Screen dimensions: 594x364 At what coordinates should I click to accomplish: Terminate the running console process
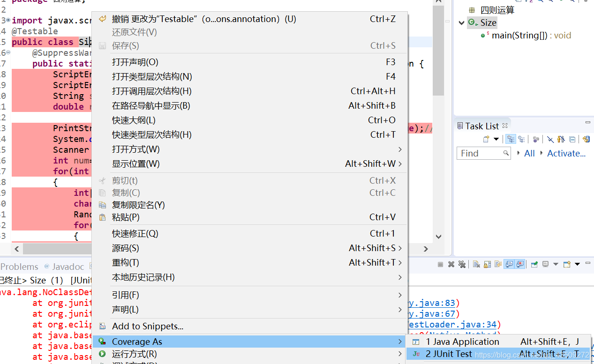440,264
